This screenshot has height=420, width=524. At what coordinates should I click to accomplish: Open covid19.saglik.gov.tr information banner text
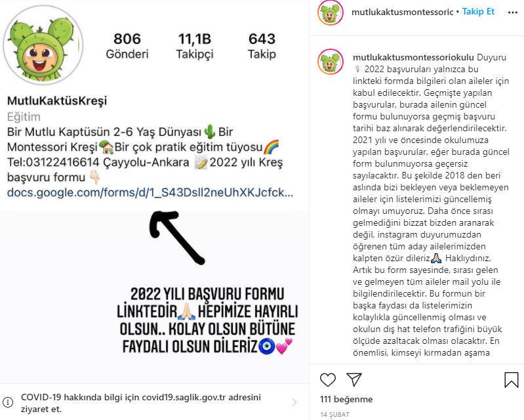pos(141,403)
